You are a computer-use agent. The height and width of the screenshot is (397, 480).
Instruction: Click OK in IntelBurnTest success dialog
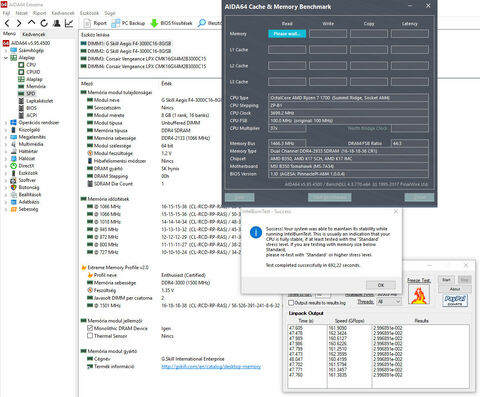tap(381, 285)
